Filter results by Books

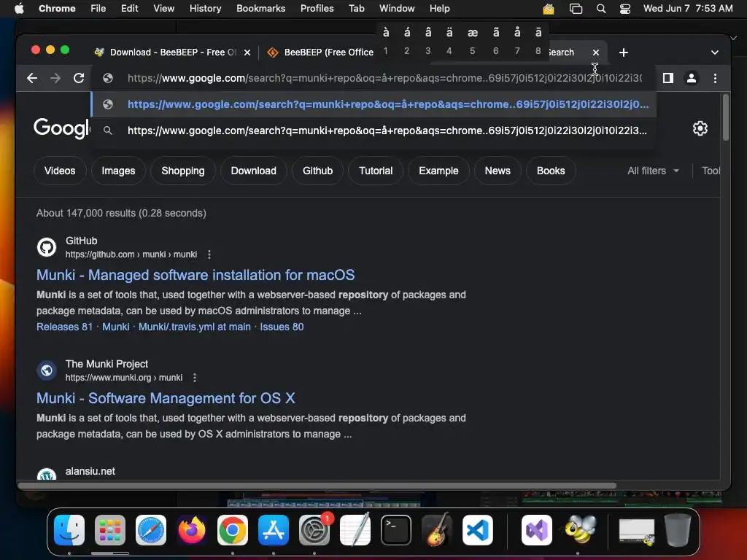[551, 171]
